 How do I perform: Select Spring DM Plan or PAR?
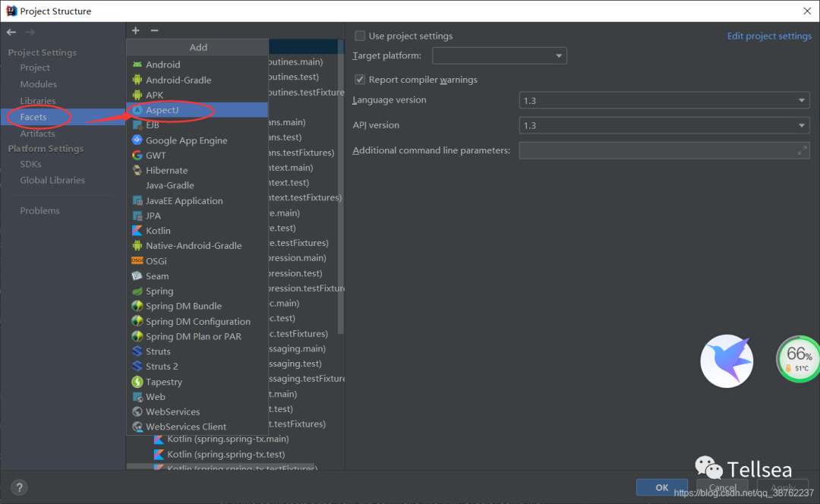197,337
